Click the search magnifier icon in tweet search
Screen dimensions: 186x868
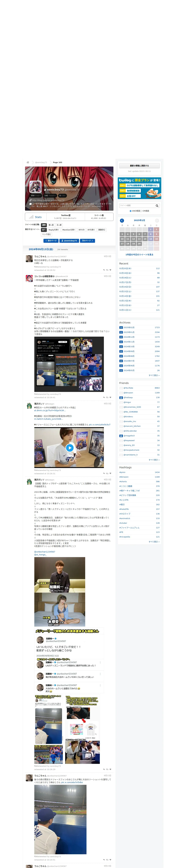coord(157,206)
